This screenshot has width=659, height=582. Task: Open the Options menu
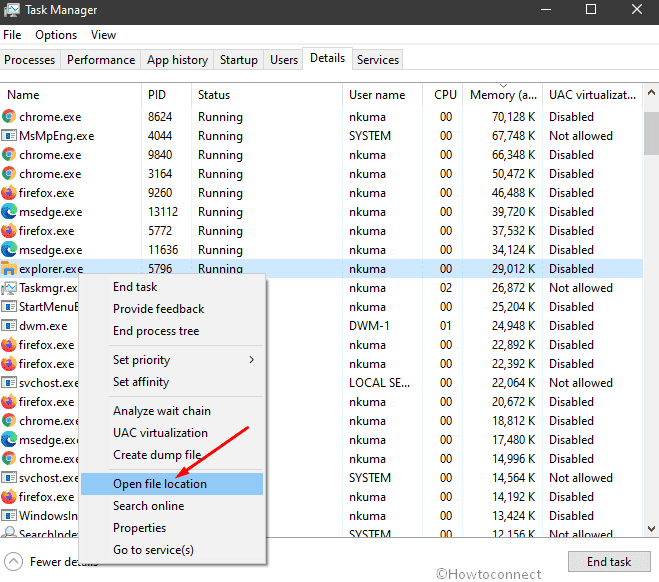pos(56,35)
